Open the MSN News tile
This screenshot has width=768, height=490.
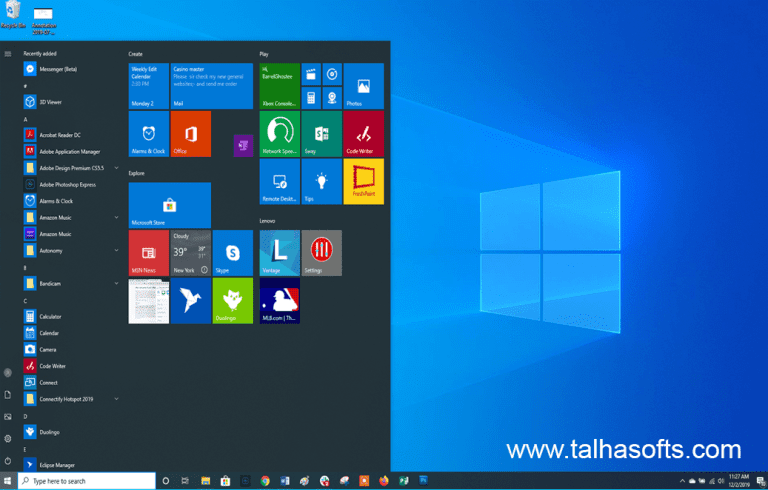pyautogui.click(x=148, y=253)
